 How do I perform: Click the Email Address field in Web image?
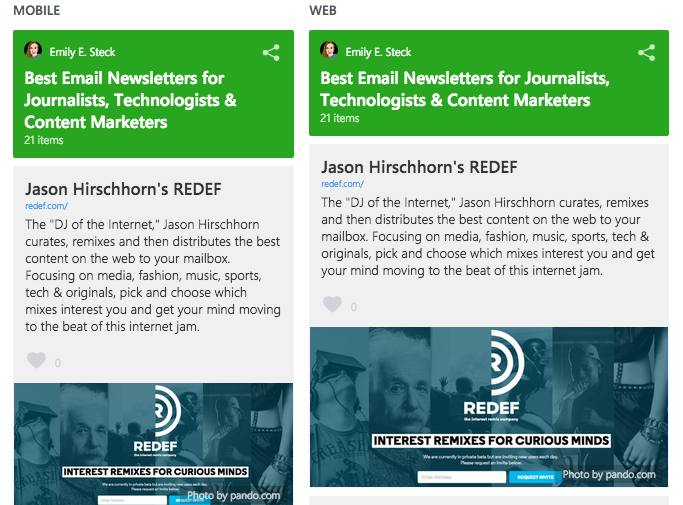(x=462, y=477)
